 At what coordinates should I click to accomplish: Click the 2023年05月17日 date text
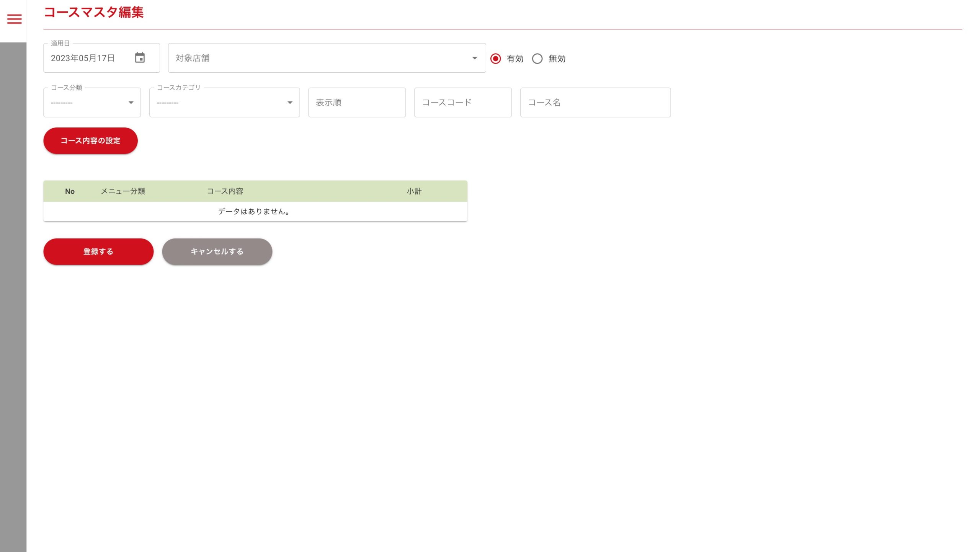(x=83, y=58)
